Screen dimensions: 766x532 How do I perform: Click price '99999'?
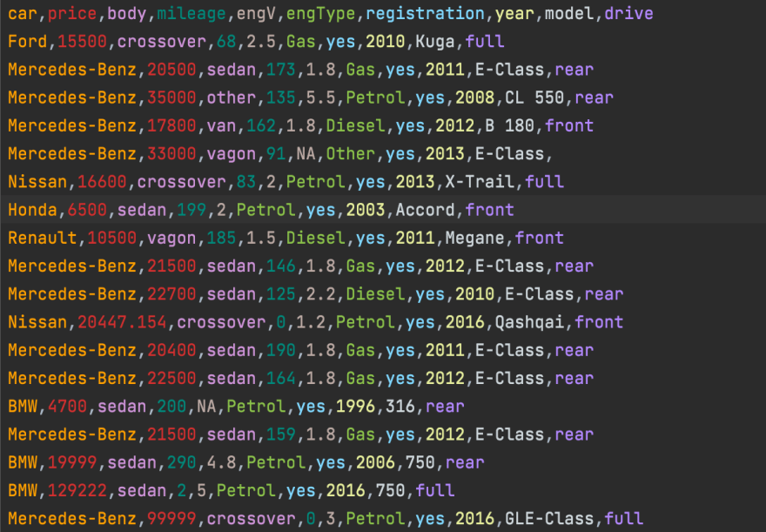coord(171,519)
